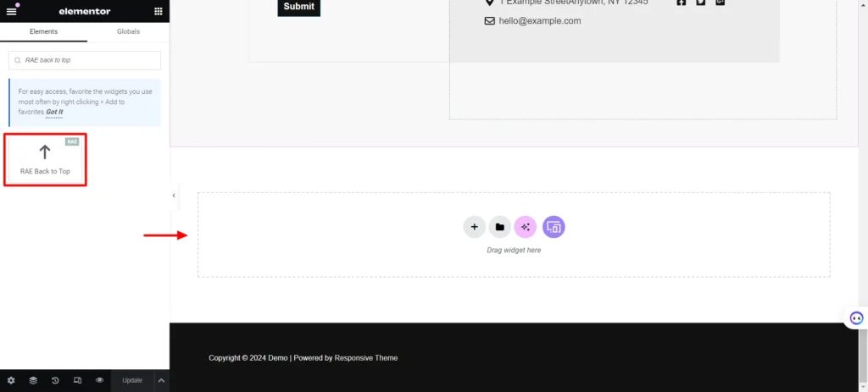Toggle Responsive Mode icon
Screen dimensions: 868x392
pos(77,380)
